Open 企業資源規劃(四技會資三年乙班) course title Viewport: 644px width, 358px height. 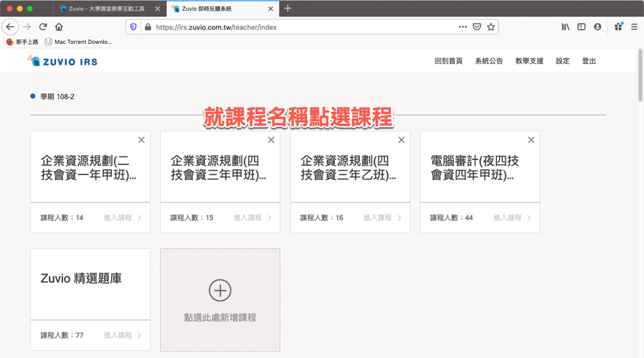tap(349, 168)
